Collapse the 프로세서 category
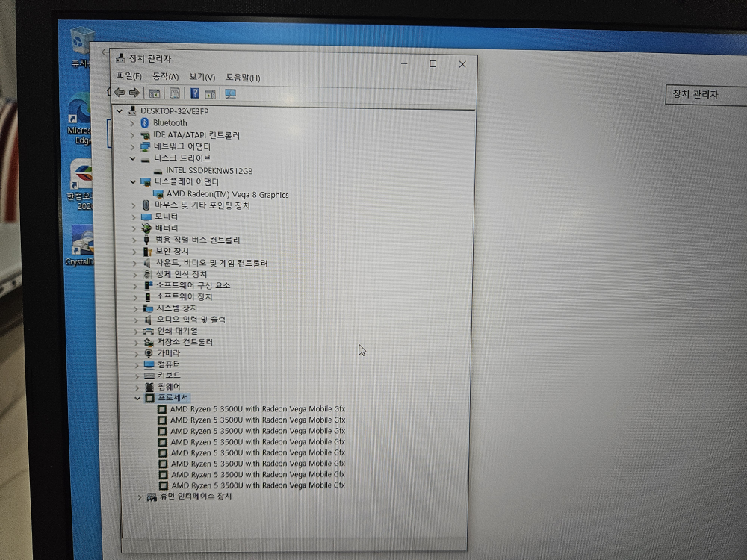 pos(137,398)
